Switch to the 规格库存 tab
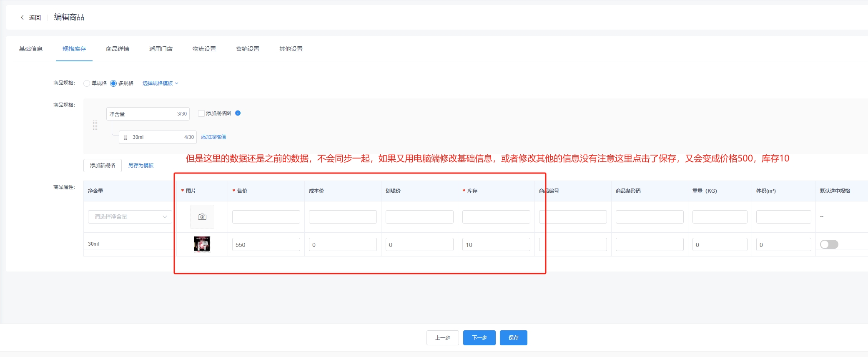Screen dimensions: 868x357 74,49
